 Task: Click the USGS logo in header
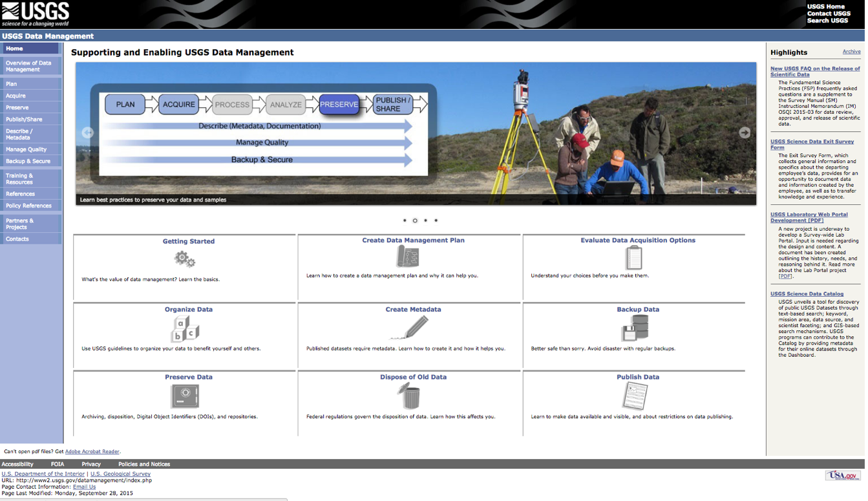pos(35,14)
